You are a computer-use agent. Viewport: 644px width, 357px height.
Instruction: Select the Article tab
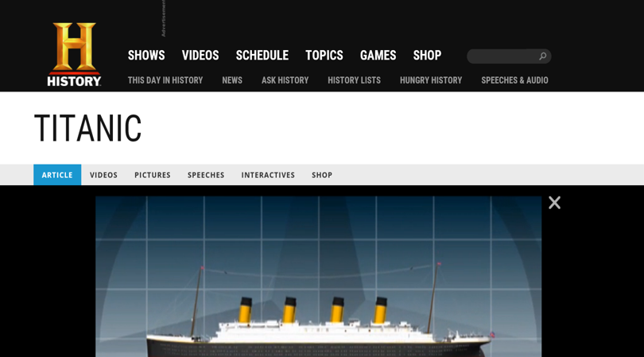click(x=57, y=175)
